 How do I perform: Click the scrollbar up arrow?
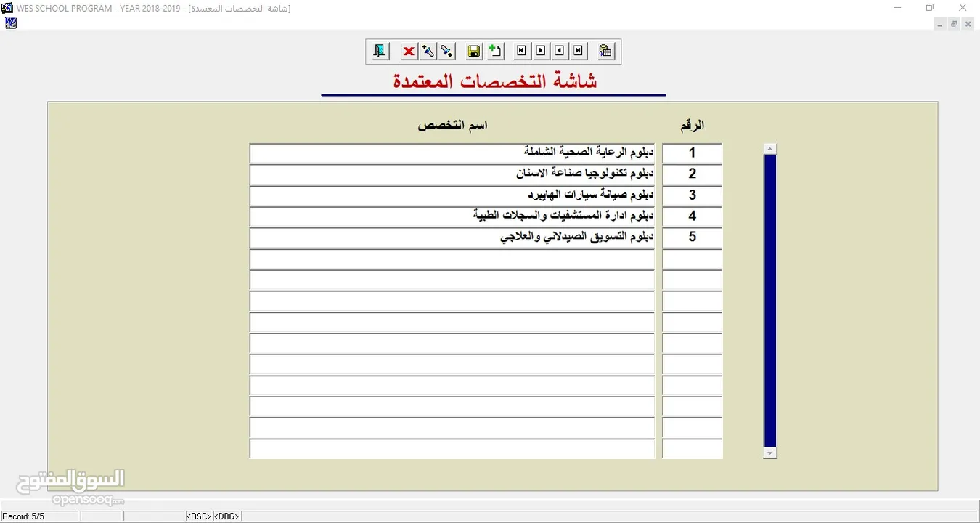(770, 149)
